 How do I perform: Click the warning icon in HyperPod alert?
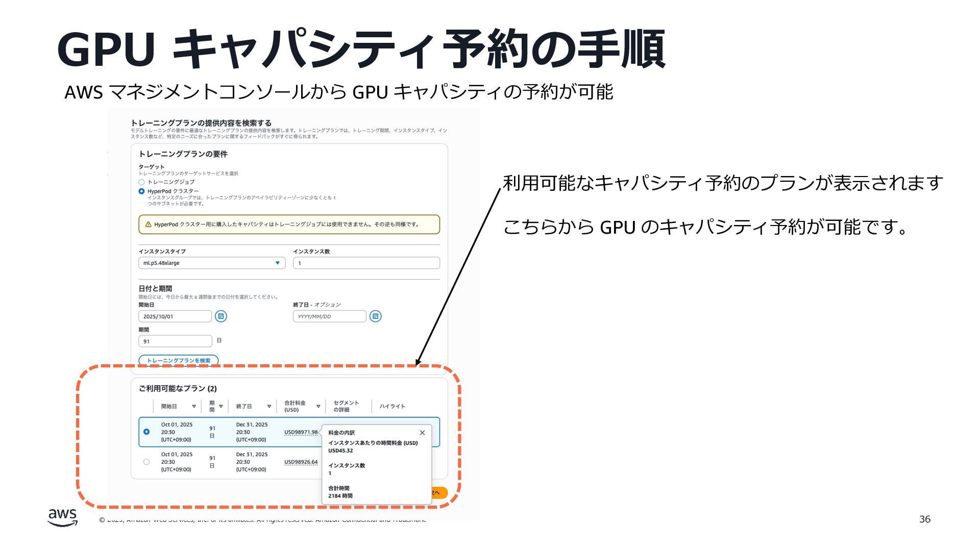(148, 224)
